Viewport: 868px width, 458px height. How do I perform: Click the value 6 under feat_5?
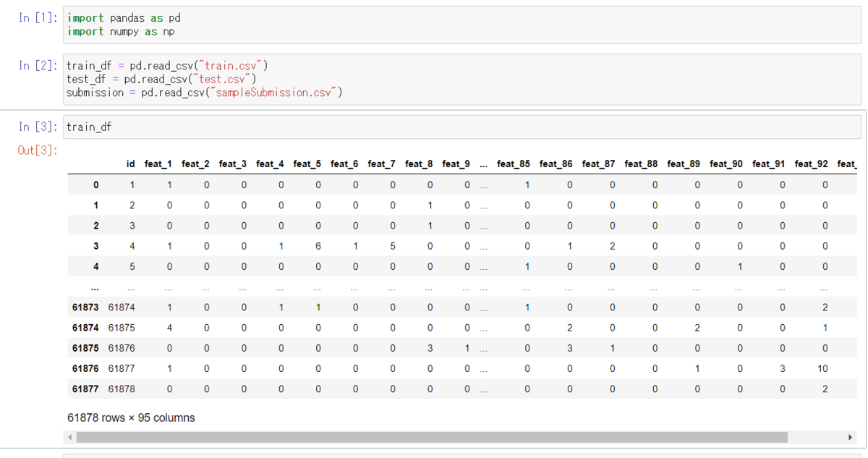pos(318,246)
